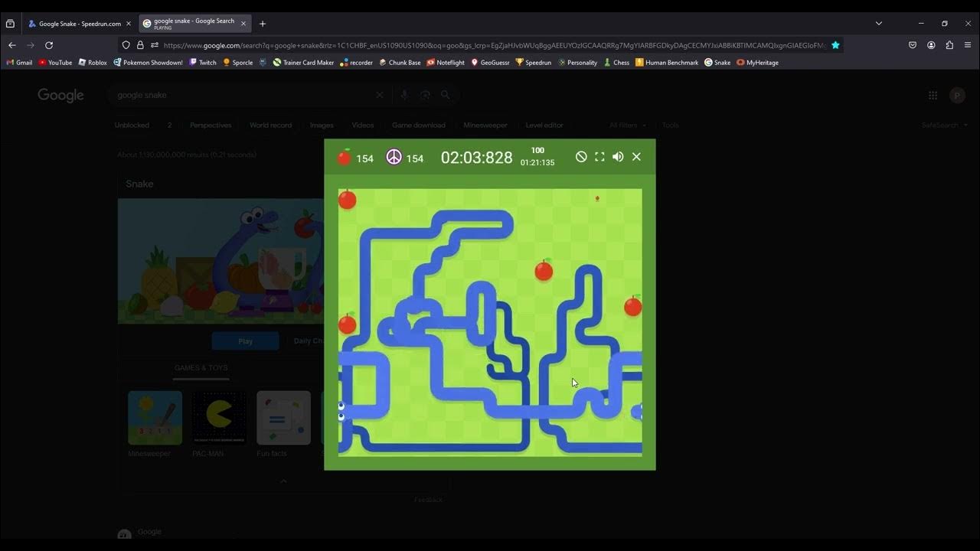The image size is (980, 551).
Task: Open the Sporcle bookmark
Action: click(238, 63)
